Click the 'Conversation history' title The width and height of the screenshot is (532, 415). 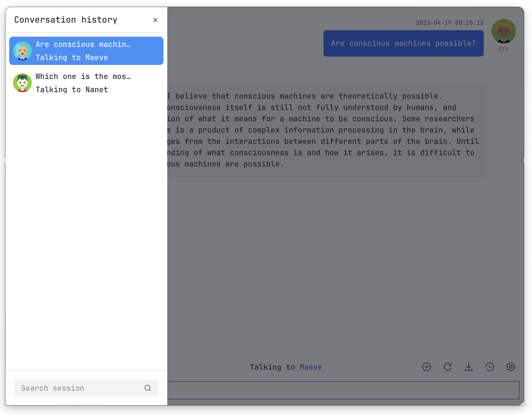click(66, 20)
